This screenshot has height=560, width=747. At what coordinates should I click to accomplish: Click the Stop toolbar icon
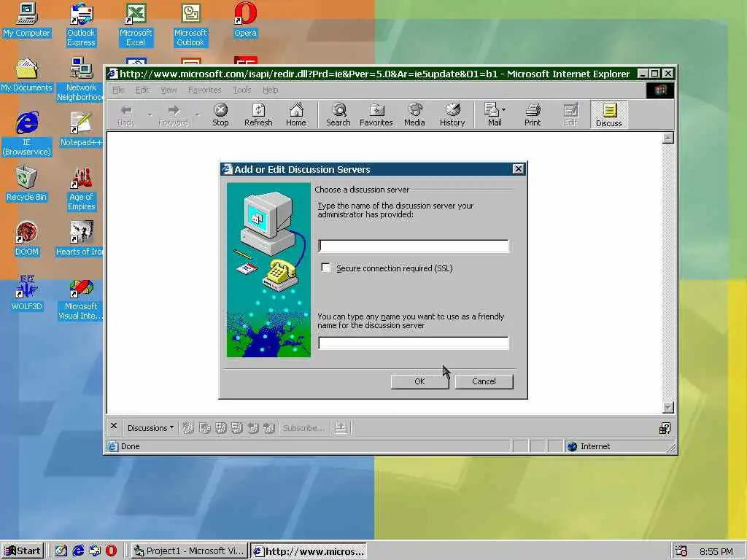(x=220, y=114)
